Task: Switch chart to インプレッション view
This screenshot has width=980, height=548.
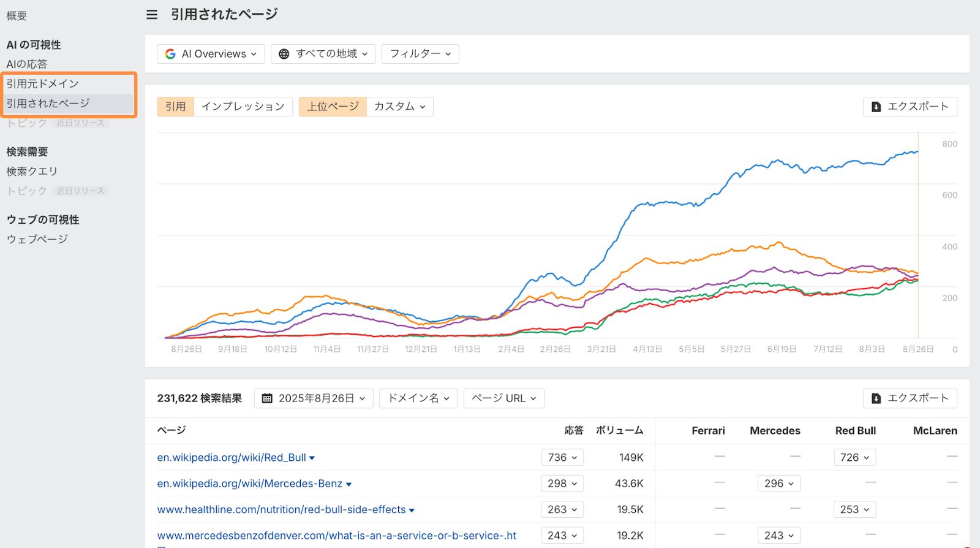Action: [x=243, y=107]
